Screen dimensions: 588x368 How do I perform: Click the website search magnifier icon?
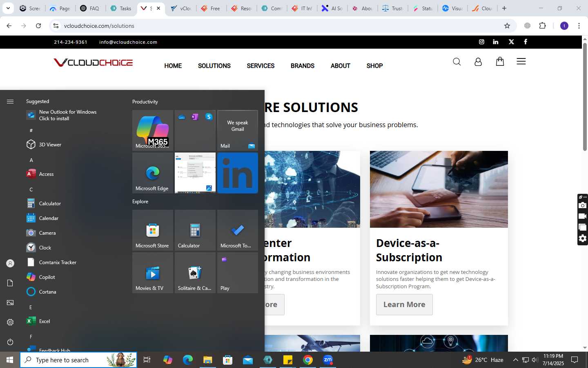click(x=457, y=62)
